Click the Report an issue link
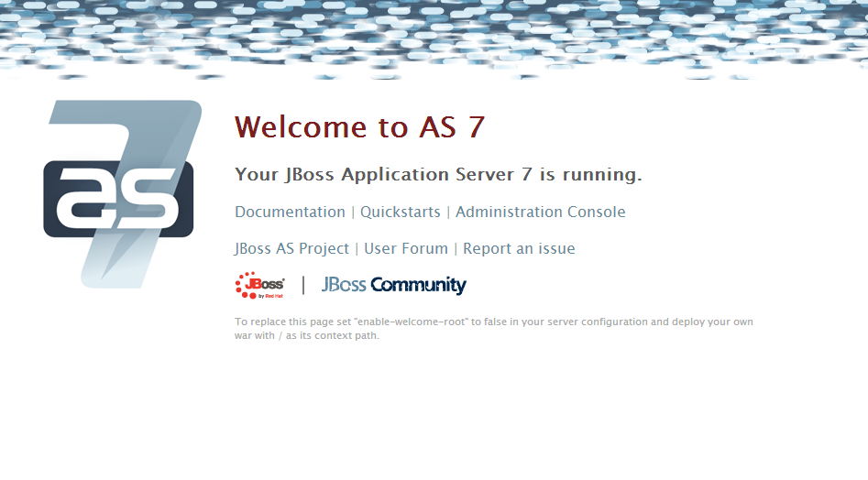 [519, 248]
